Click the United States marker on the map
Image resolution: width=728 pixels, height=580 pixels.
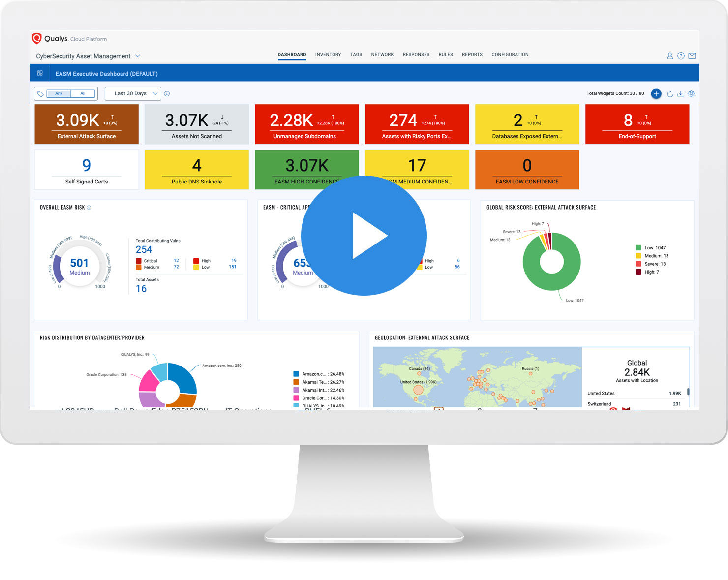click(418, 390)
